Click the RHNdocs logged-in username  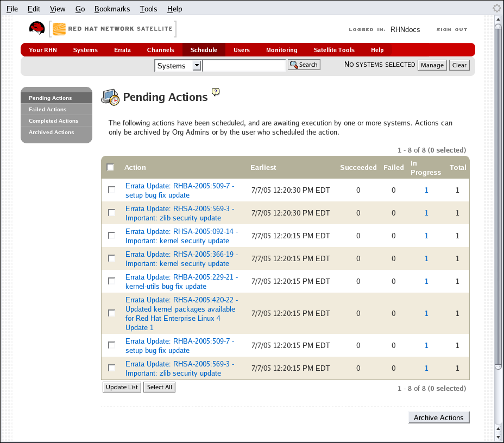click(x=405, y=29)
